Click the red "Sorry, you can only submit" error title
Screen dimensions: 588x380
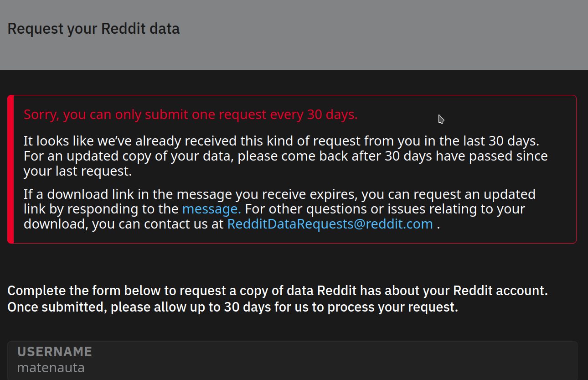coord(191,115)
